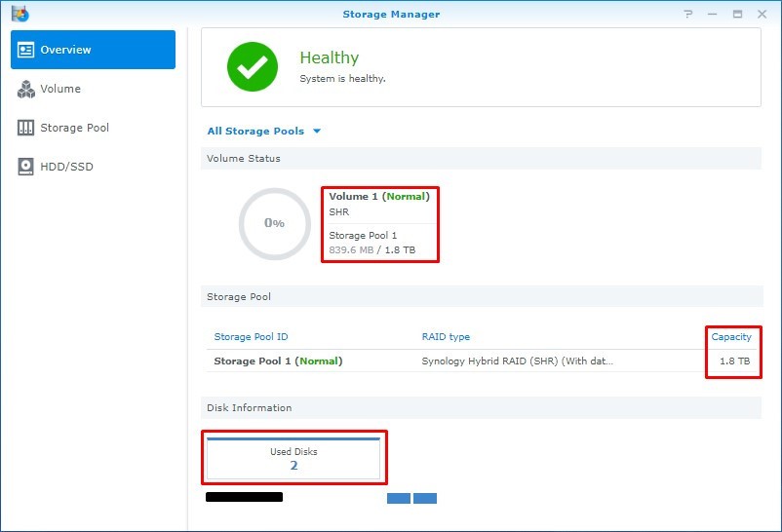The image size is (782, 532).
Task: Click the Synology Hybrid RAID (SHR) cell
Action: [x=517, y=361]
